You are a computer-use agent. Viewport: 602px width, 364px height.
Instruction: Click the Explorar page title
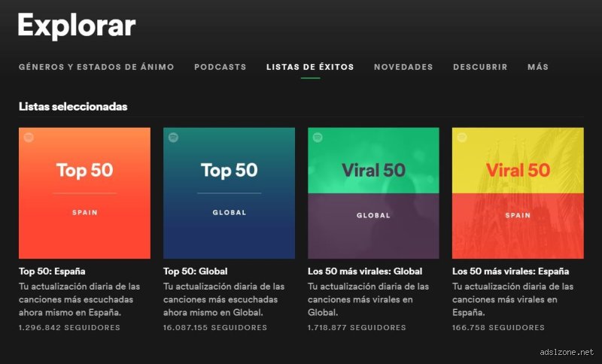click(x=77, y=26)
